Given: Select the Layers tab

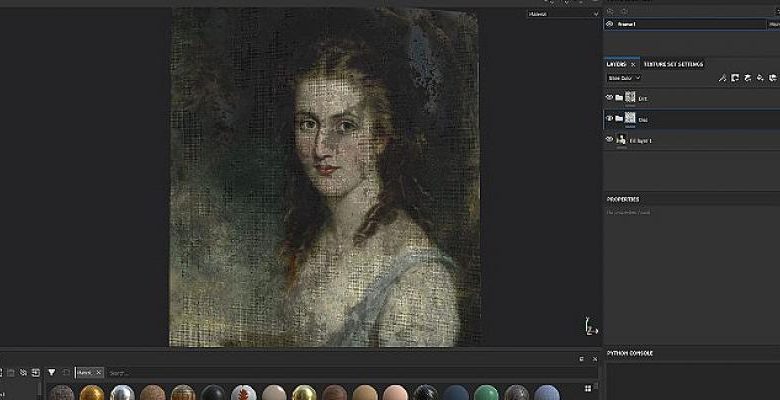Looking at the screenshot, I should coord(616,64).
